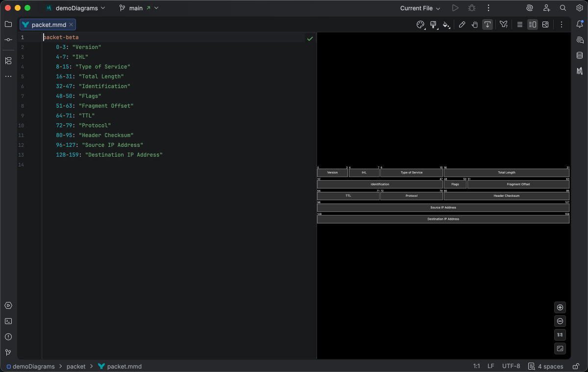This screenshot has width=588, height=372.
Task: Reset preview zoom to 1:1
Action: [560, 335]
